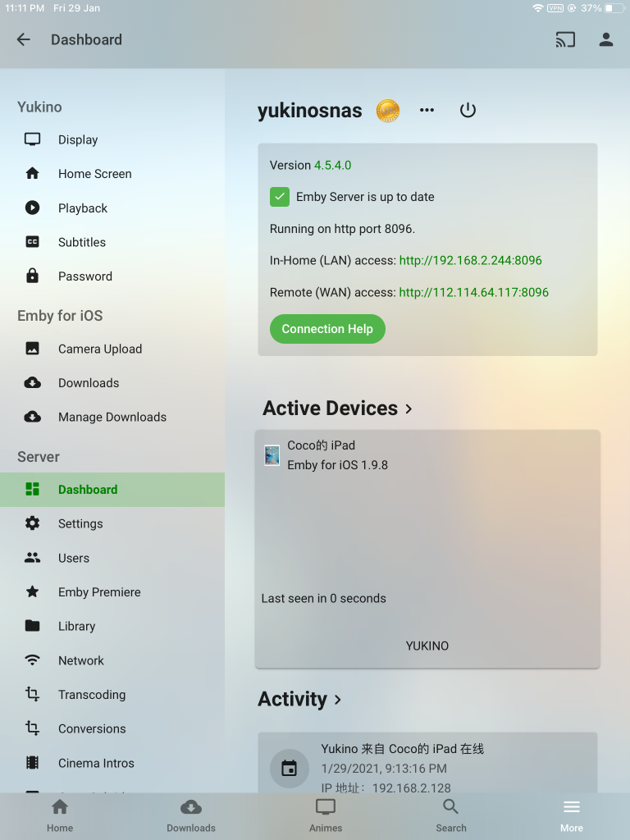Open the user profile icon
Viewport: 630px width, 840px height.
606,39
